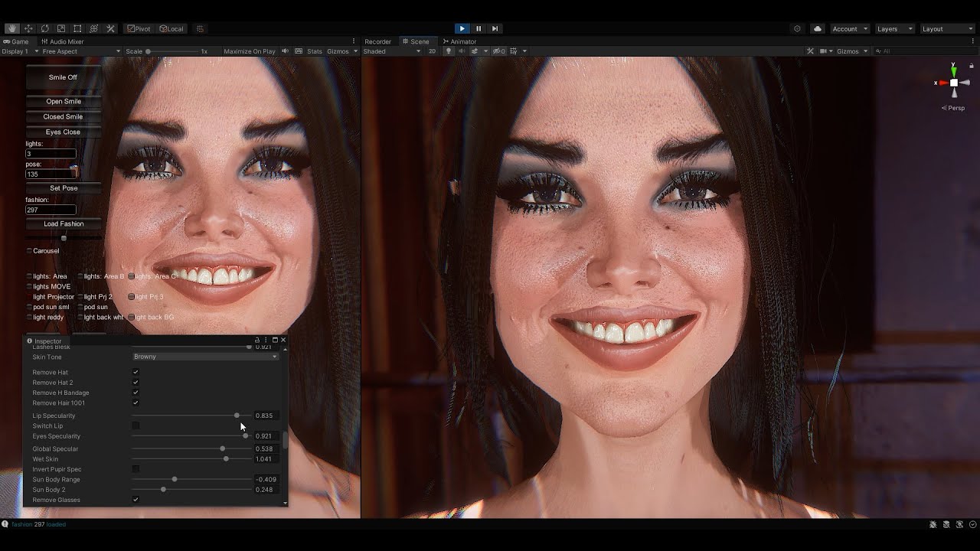Click the Play button
The width and height of the screenshot is (980, 551).
pyautogui.click(x=462, y=28)
